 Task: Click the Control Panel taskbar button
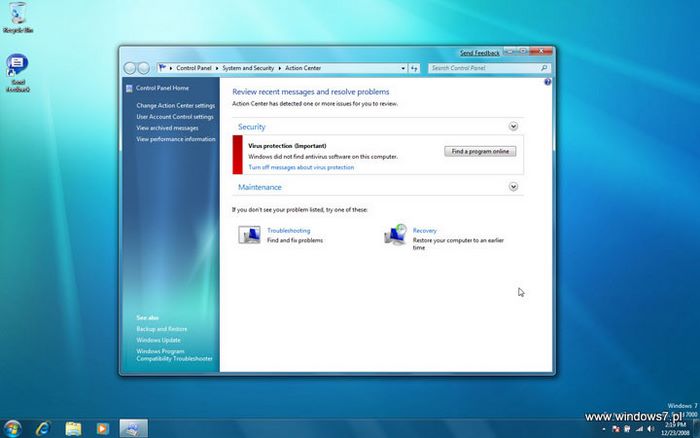(133, 429)
